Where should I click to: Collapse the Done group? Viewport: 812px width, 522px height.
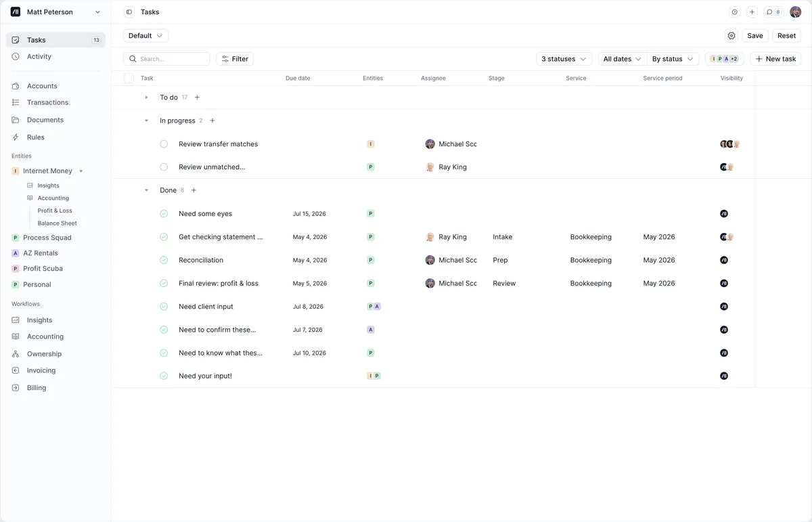point(146,190)
